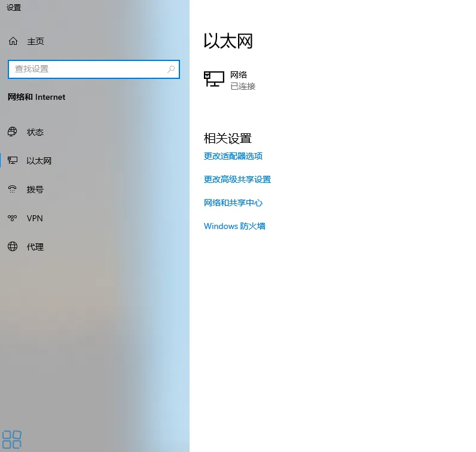This screenshot has width=476, height=452.
Task: Open Windows 防火墙 link
Action: tap(234, 226)
